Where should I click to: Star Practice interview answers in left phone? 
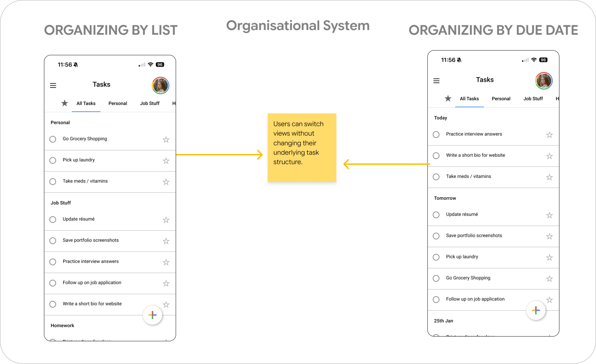(x=166, y=262)
